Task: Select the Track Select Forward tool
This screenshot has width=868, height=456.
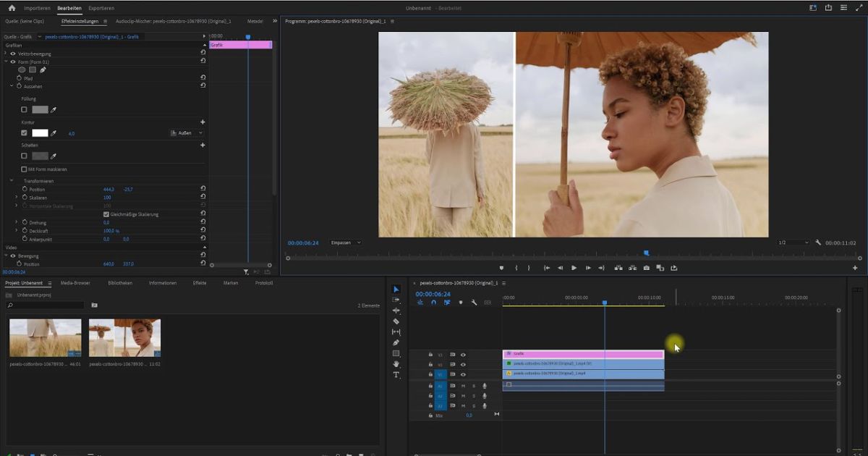Action: [x=396, y=301]
